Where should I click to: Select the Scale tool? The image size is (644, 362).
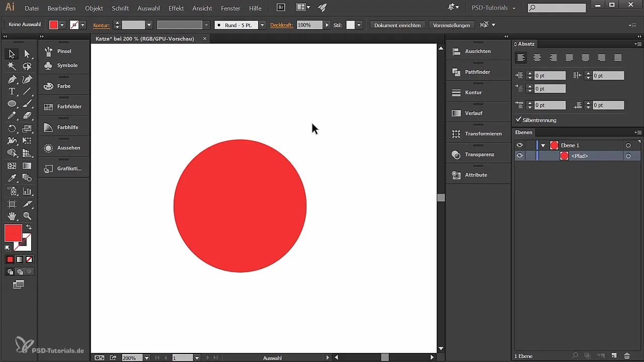click(27, 129)
